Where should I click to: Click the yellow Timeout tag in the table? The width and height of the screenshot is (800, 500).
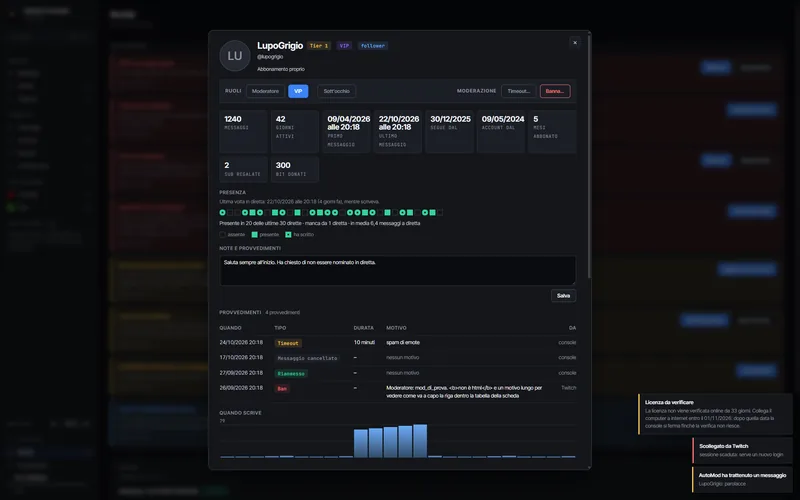(x=288, y=343)
